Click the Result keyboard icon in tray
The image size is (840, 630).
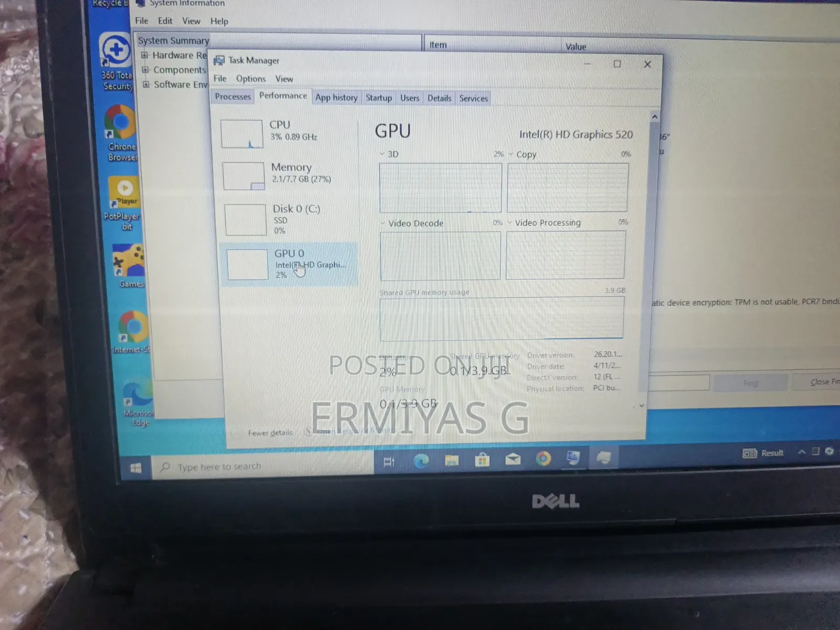pos(750,453)
